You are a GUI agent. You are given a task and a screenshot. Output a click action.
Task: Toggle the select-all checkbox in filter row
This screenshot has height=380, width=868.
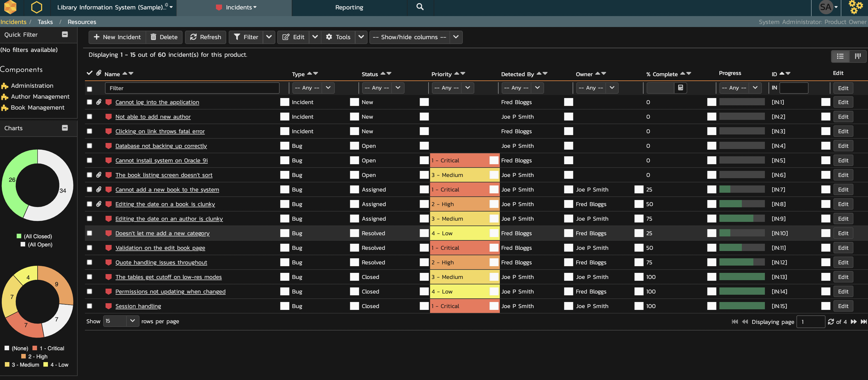(x=89, y=89)
